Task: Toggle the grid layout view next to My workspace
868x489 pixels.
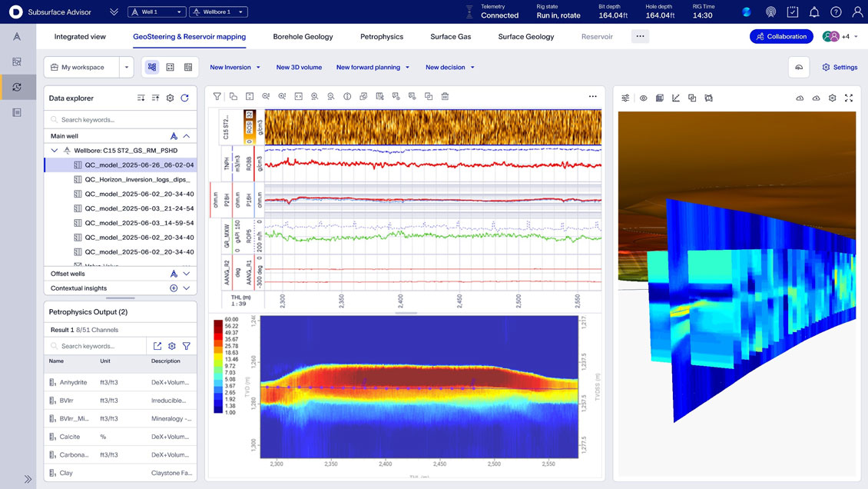Action: coord(170,67)
